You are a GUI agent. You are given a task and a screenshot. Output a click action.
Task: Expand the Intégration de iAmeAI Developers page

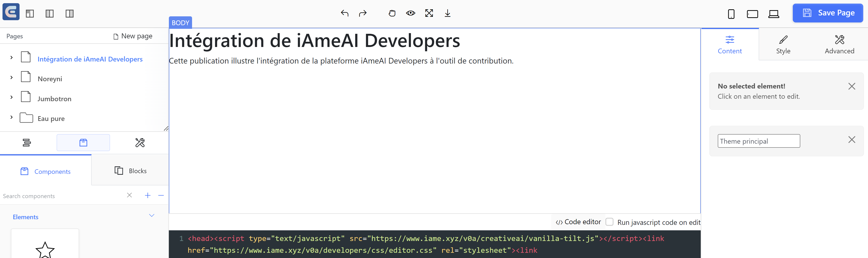[x=11, y=57]
